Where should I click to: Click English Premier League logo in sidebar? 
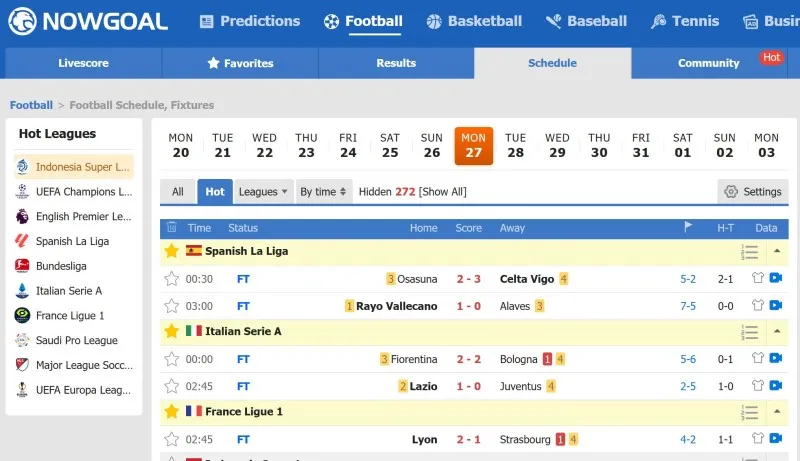pyautogui.click(x=22, y=216)
